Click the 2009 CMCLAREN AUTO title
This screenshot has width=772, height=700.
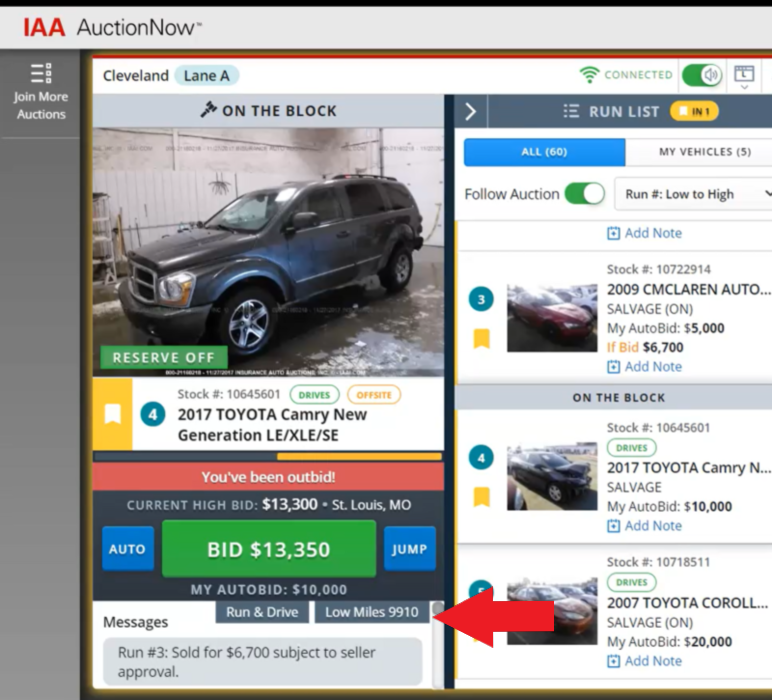pyautogui.click(x=689, y=289)
